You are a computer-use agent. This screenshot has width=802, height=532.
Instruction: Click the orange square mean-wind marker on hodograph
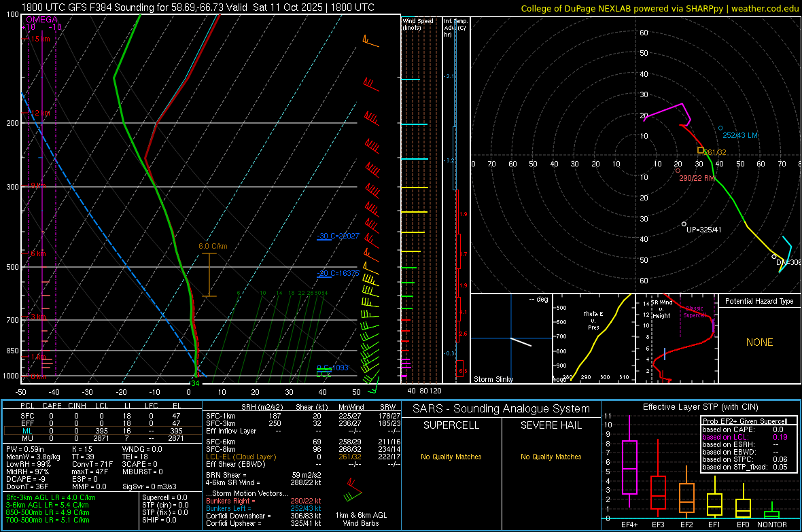[x=701, y=150]
